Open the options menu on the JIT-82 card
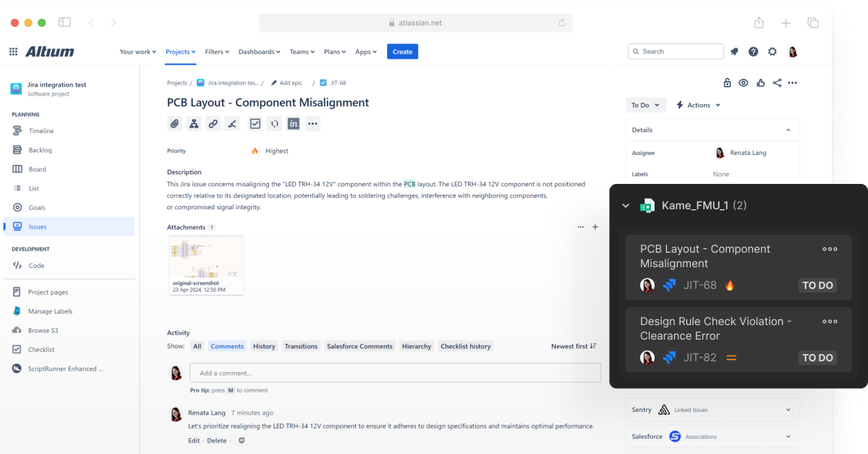The width and height of the screenshot is (868, 454). pyautogui.click(x=830, y=321)
